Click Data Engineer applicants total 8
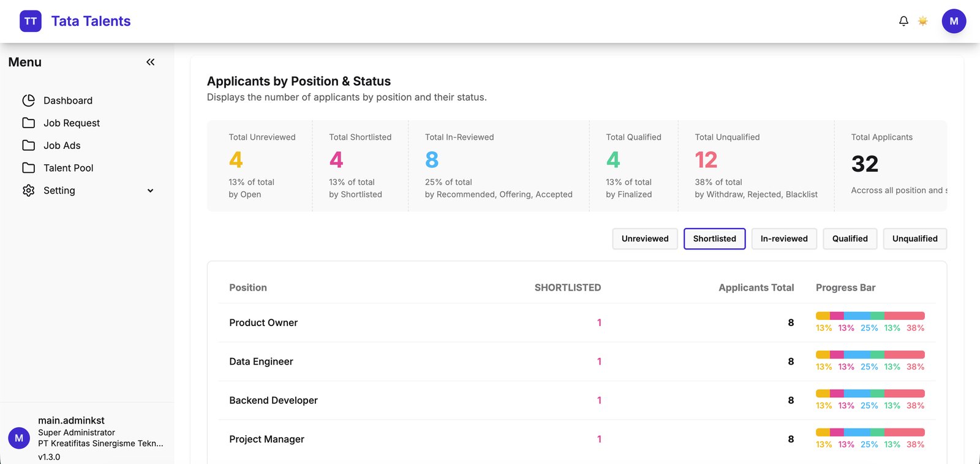 tap(791, 362)
